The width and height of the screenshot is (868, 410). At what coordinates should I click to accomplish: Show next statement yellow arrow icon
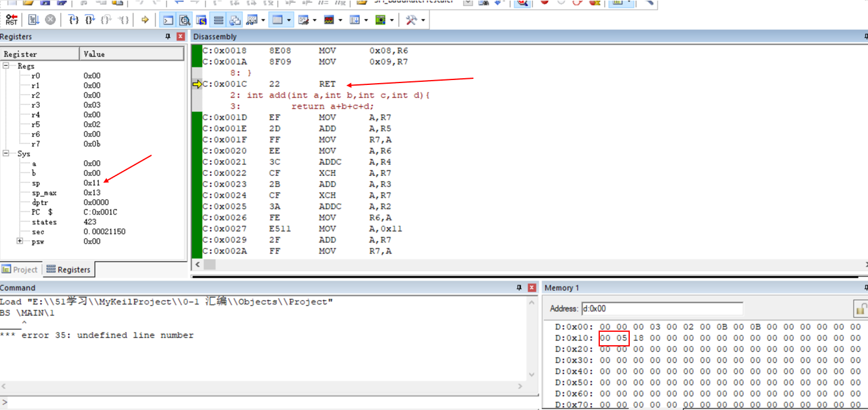[x=145, y=20]
